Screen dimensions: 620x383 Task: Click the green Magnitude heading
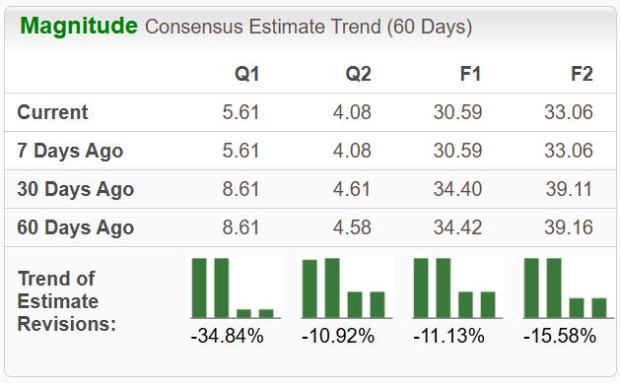[x=79, y=26]
